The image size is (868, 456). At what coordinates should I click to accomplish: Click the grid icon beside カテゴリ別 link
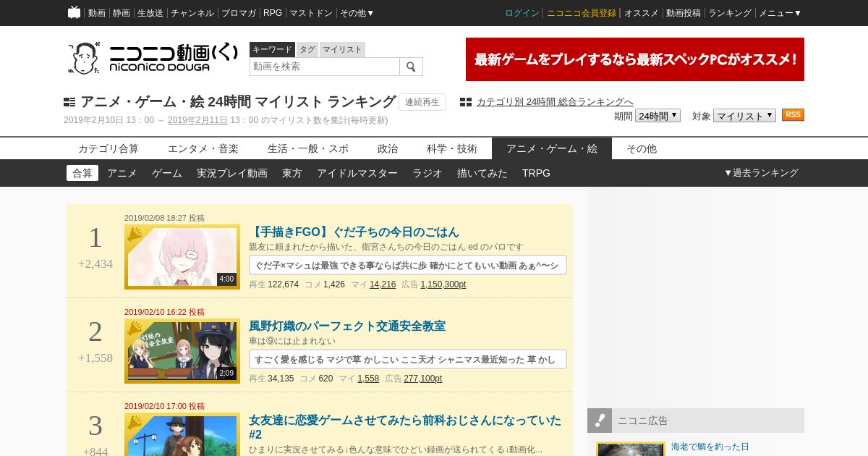[x=466, y=102]
